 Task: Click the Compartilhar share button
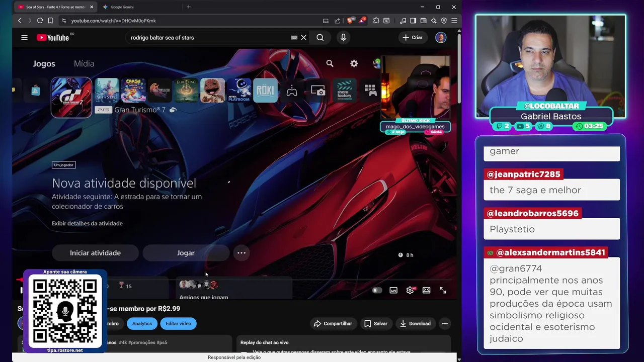333,324
